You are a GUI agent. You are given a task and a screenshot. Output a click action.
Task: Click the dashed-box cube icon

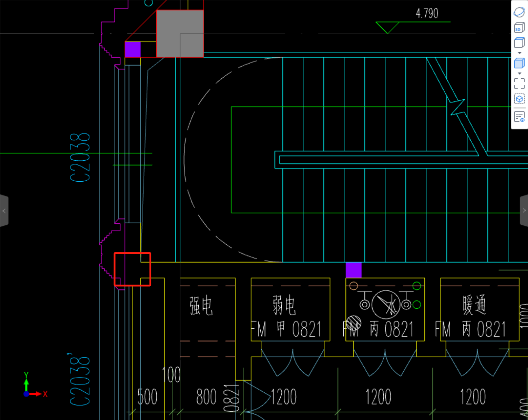click(519, 99)
